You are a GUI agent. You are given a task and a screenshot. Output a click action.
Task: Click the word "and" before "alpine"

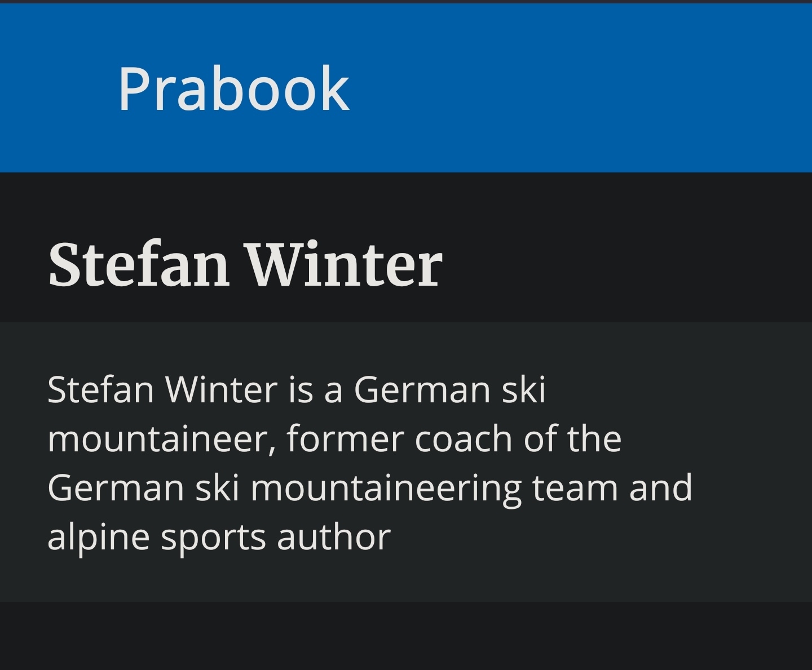660,488
